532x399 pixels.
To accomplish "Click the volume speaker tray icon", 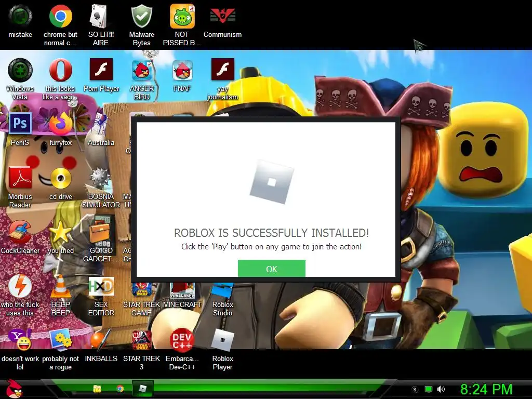I will tap(441, 389).
